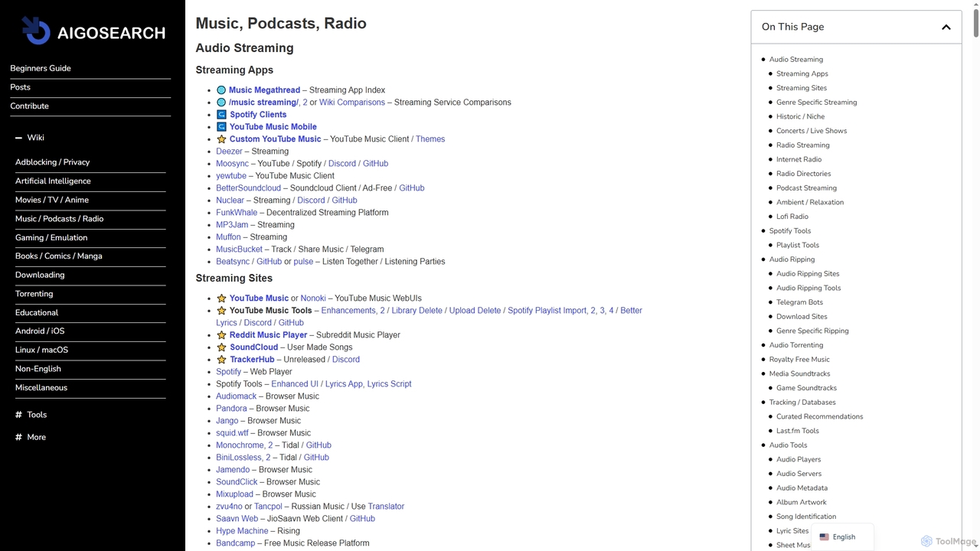
Task: Open Contribute in sidebar
Action: (x=29, y=106)
